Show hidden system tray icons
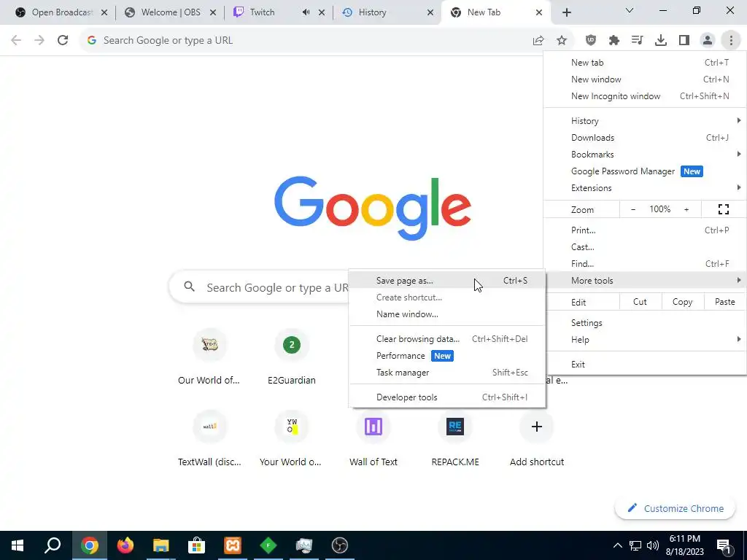This screenshot has height=560, width=747. pyautogui.click(x=617, y=545)
